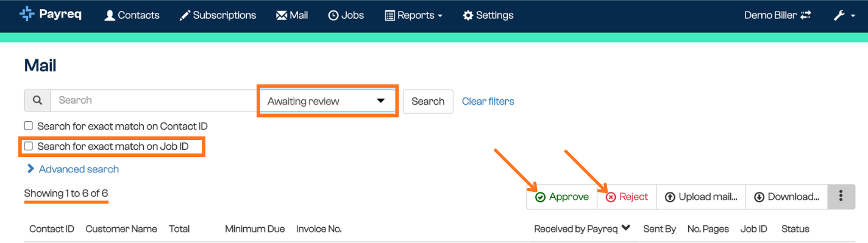Approve selected mail with the checkmark button
This screenshot has width=868, height=243.
coord(561,197)
